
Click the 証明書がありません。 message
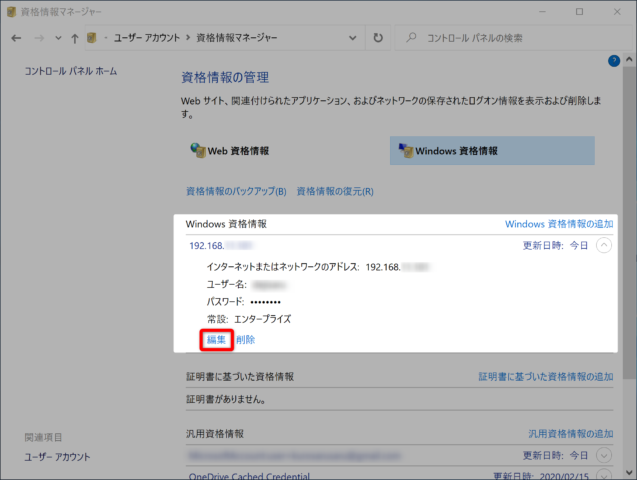click(x=226, y=400)
